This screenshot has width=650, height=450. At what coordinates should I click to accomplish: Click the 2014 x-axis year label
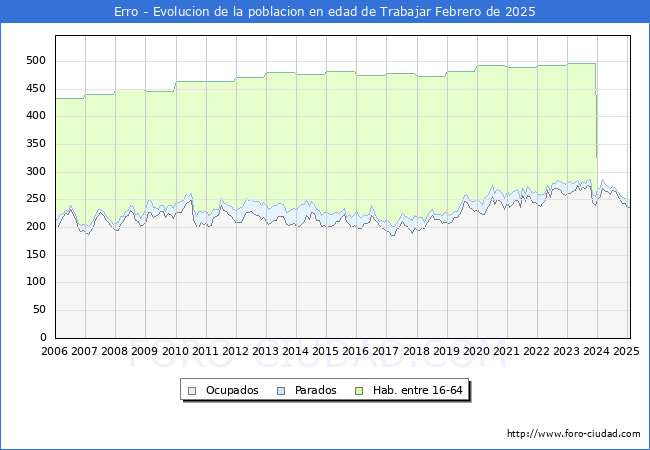(295, 351)
